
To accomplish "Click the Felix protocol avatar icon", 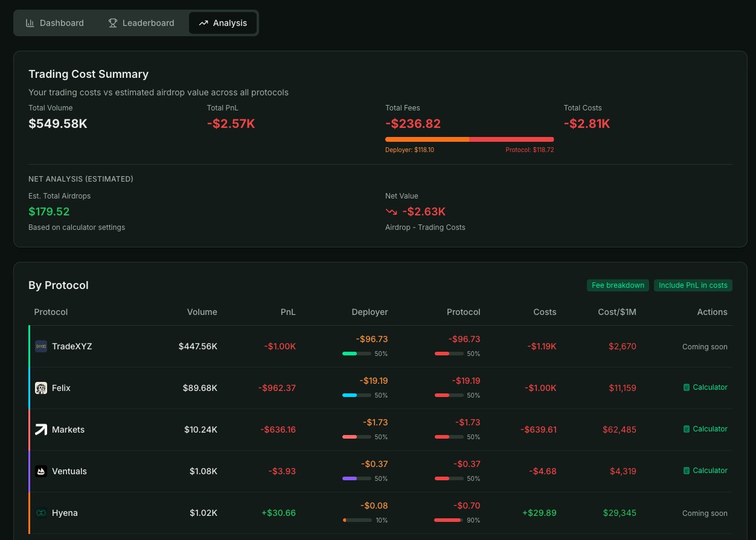I will coord(41,388).
